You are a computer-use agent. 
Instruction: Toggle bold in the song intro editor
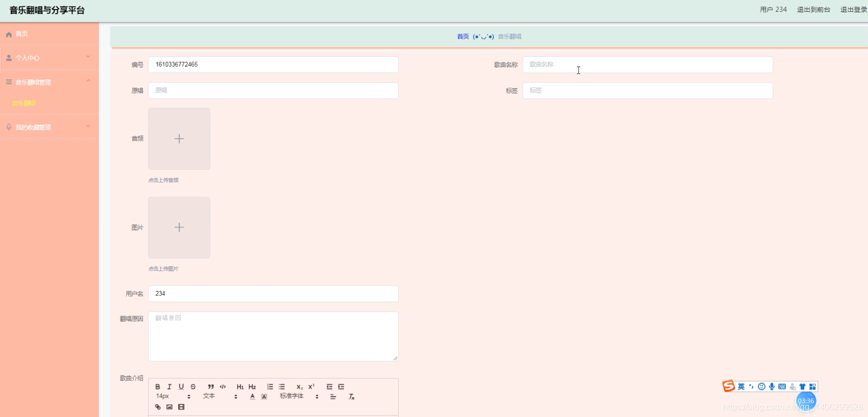tap(158, 387)
